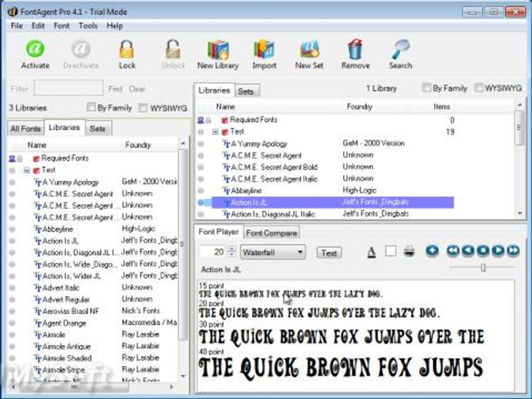Collapse the Test library in left tree

point(27,170)
